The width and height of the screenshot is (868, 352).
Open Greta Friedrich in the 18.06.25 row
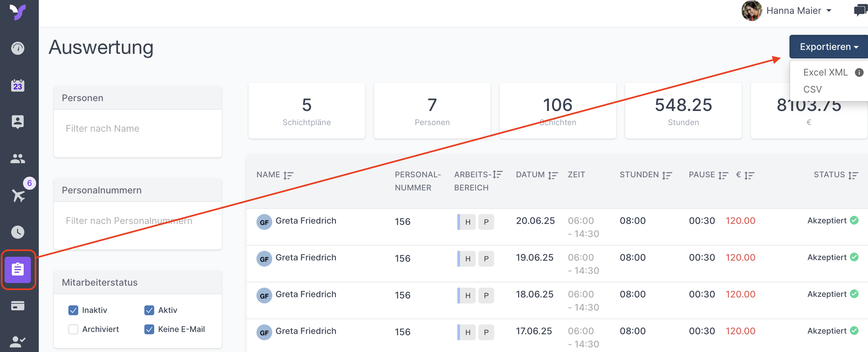pos(306,294)
